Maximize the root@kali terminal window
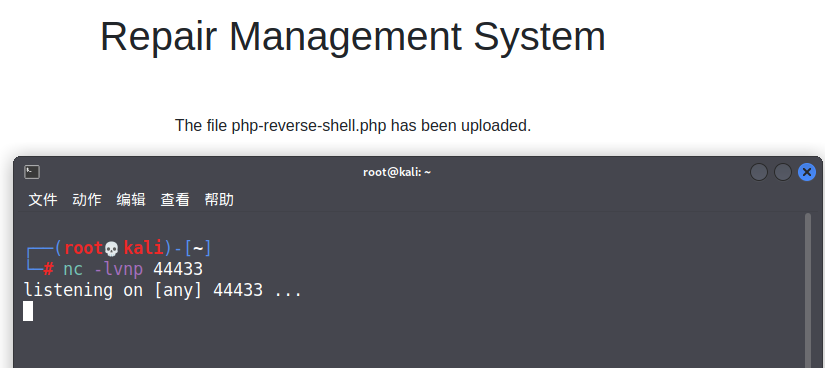Image resolution: width=825 pixels, height=368 pixels. (x=783, y=172)
